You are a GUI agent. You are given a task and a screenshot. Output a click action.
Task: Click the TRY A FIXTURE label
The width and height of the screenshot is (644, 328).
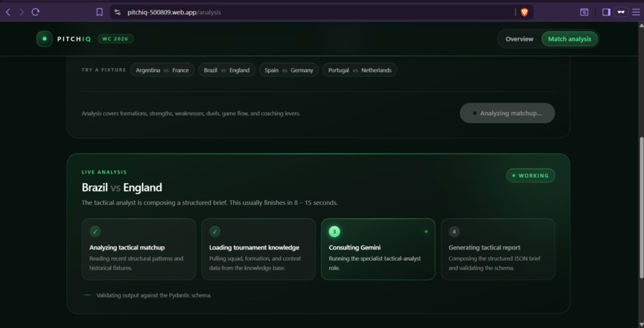pyautogui.click(x=104, y=70)
